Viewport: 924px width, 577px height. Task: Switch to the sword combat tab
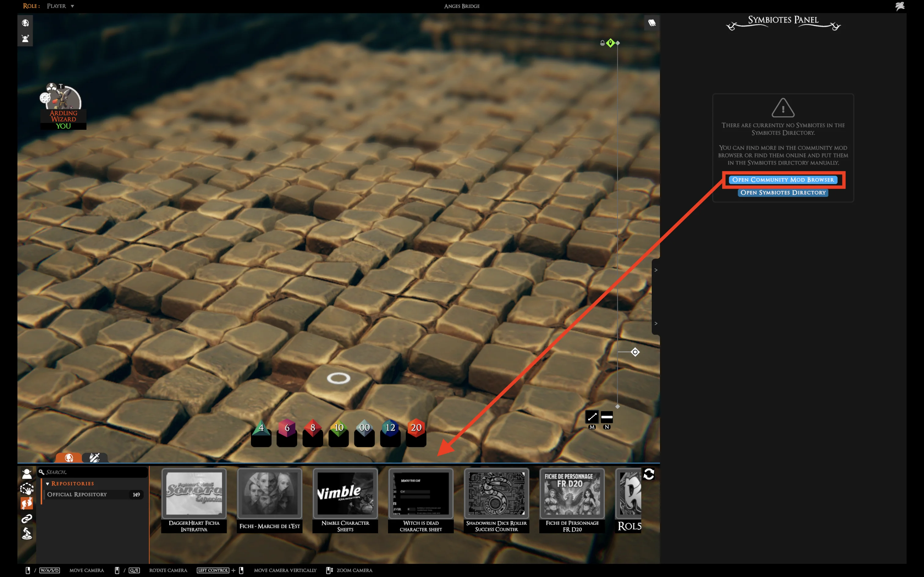tap(94, 458)
